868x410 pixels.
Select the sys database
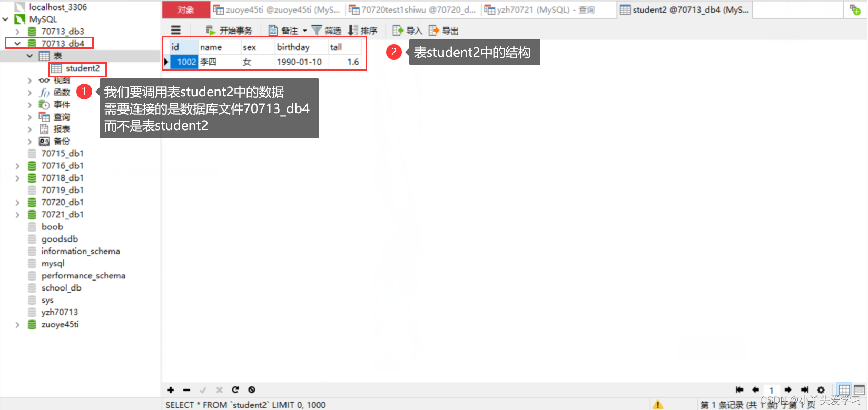[47, 301]
